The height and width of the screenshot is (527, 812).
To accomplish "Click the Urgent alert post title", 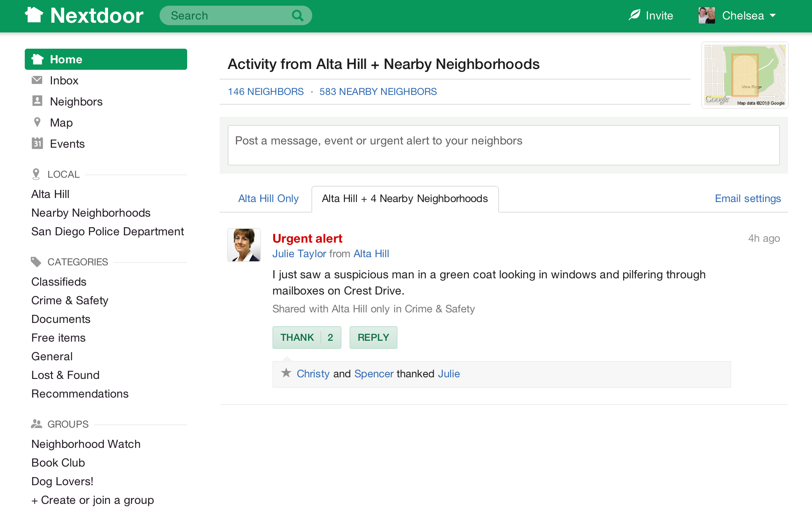I will [x=307, y=238].
